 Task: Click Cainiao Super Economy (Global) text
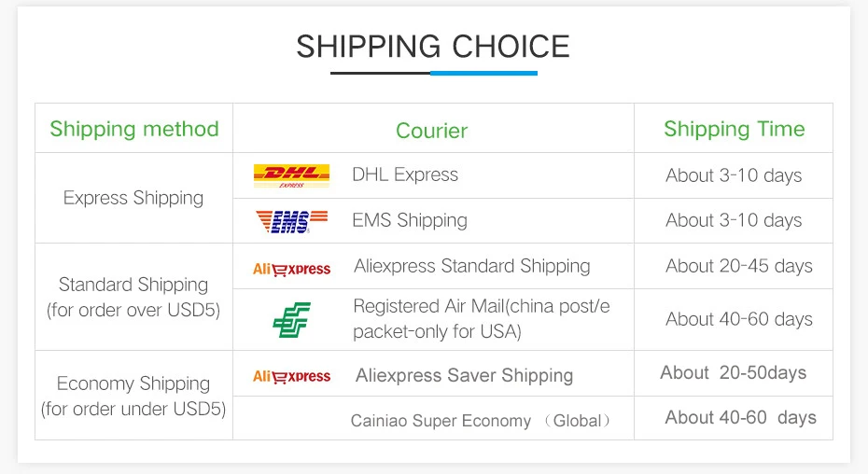[481, 421]
